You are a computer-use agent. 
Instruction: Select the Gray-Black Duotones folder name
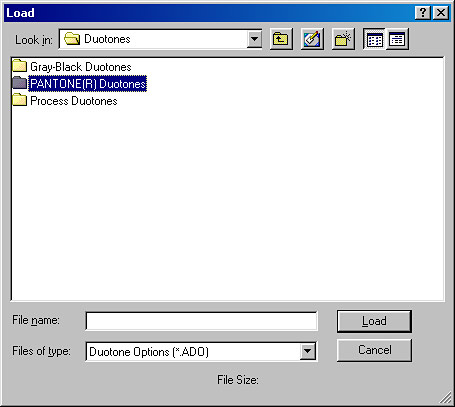(81, 67)
